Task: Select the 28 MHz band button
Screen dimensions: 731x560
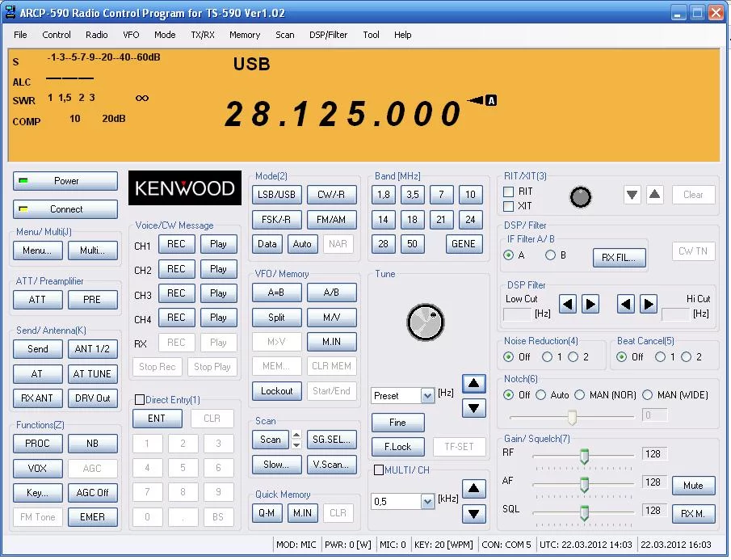Action: point(384,244)
